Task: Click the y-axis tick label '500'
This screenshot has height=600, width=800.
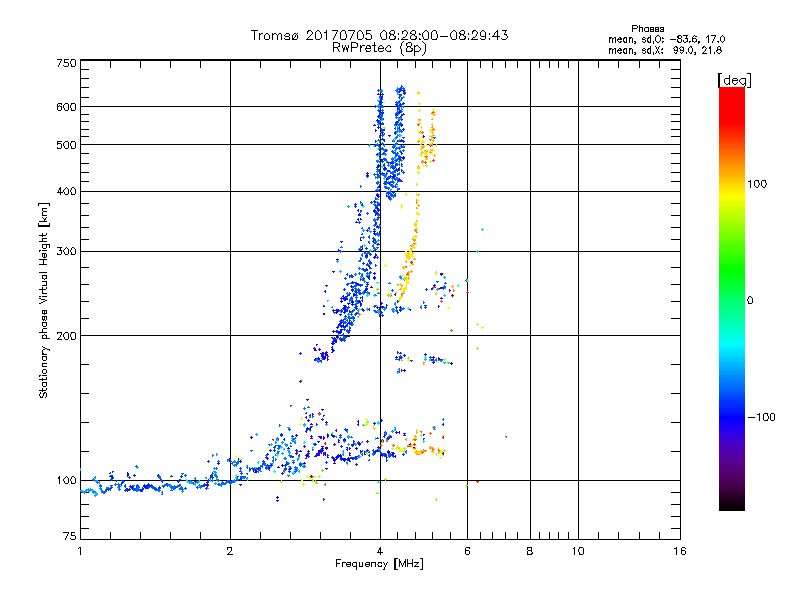Action: [66, 145]
